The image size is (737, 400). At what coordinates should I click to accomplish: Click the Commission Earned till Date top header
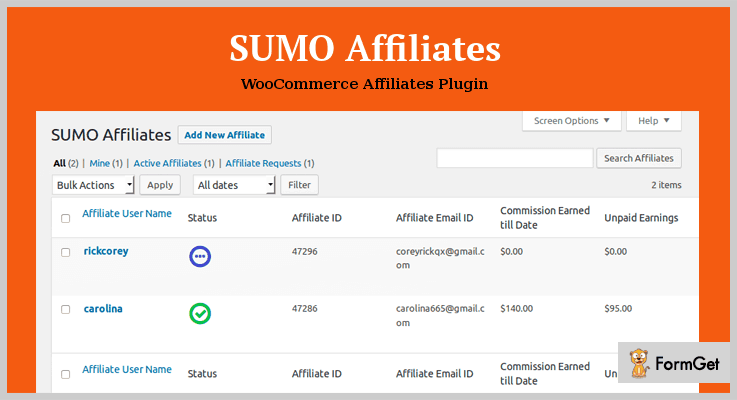pyautogui.click(x=545, y=218)
